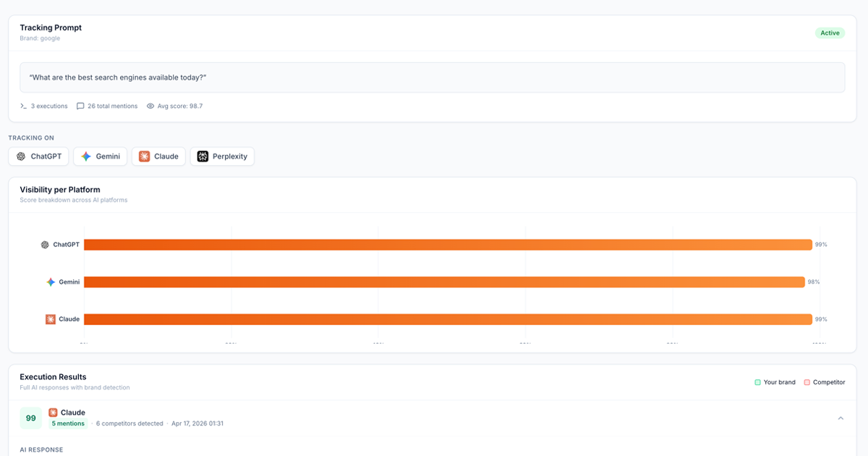Collapse the Claude execution result entry
The height and width of the screenshot is (456, 868).
(840, 418)
